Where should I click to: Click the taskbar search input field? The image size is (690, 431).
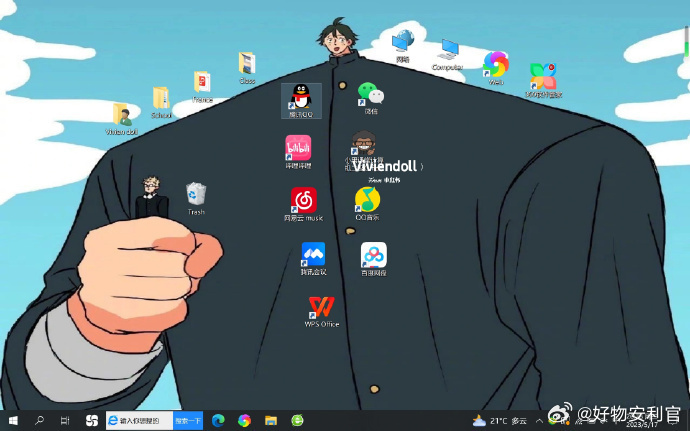click(x=139, y=421)
